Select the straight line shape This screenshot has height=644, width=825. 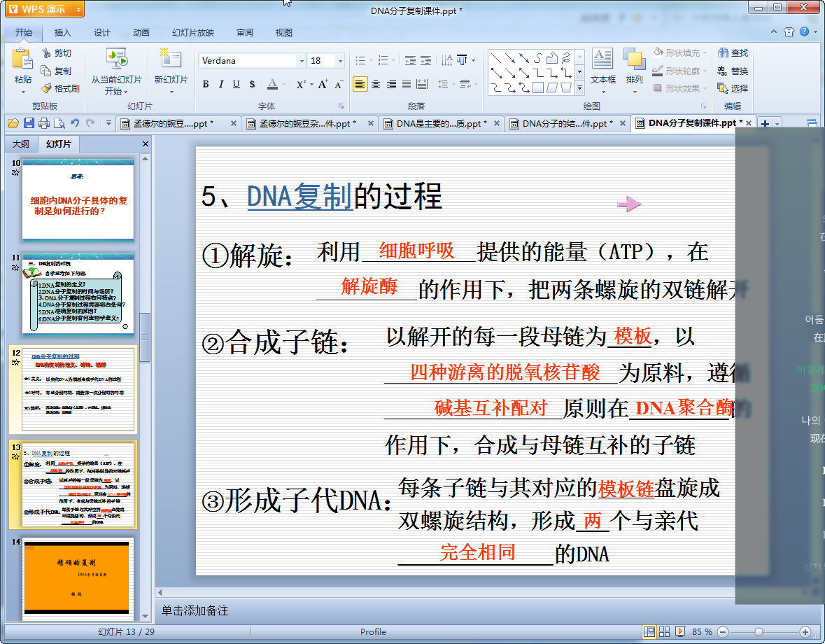tap(495, 58)
